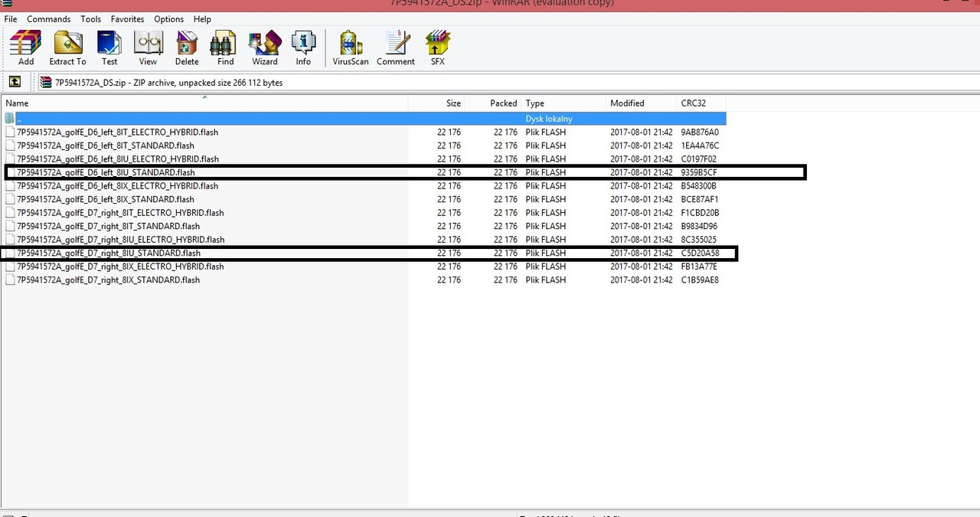Viewport: 980px width, 517px height.
Task: Click the Delete toolbar icon
Action: coord(187,49)
